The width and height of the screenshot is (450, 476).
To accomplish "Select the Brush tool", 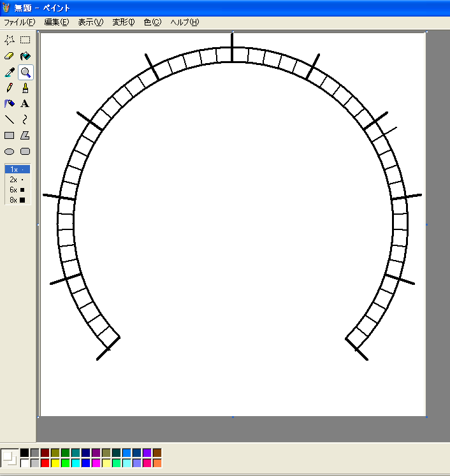I will pos(25,88).
